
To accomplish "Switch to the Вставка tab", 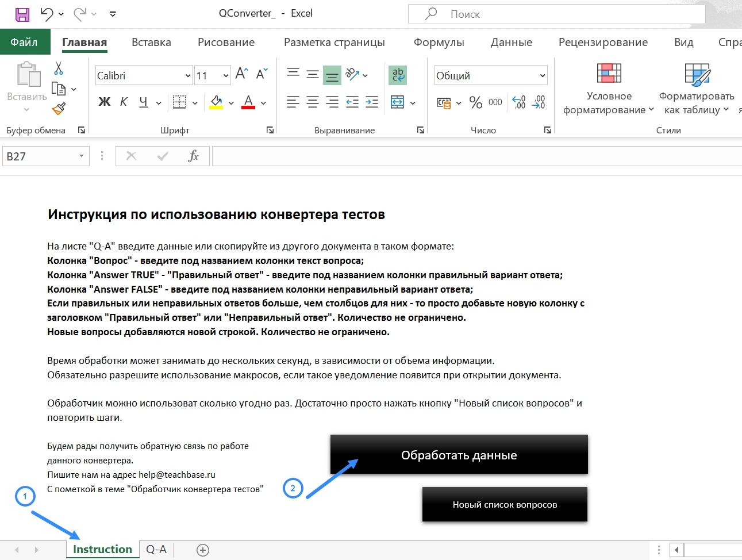I will pyautogui.click(x=151, y=42).
